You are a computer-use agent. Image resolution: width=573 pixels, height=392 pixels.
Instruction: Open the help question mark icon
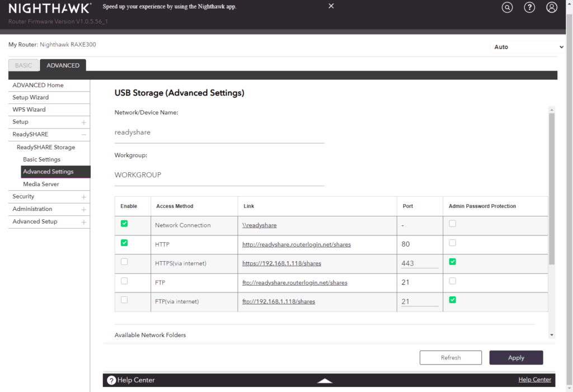[x=529, y=8]
